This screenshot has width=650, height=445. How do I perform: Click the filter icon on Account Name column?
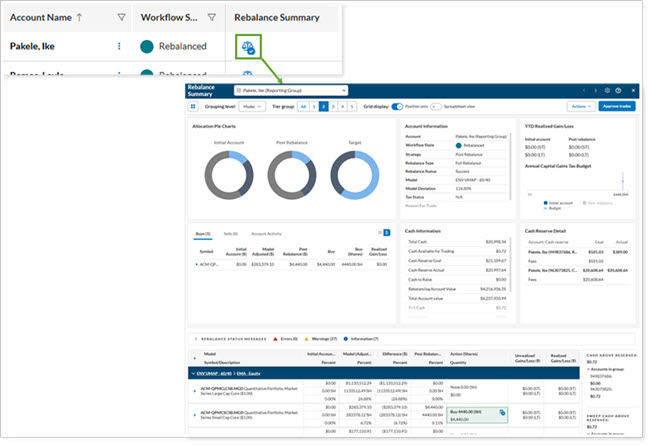click(121, 17)
